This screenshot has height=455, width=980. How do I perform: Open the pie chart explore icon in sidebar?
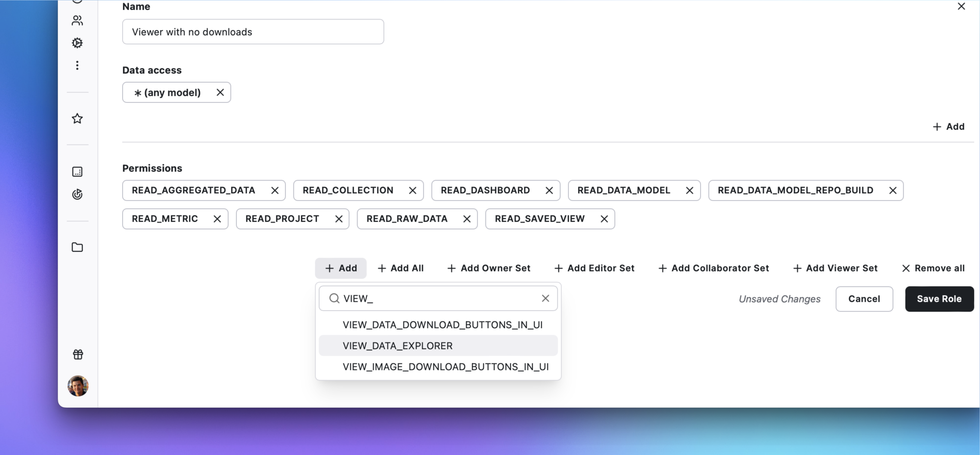coord(77,194)
